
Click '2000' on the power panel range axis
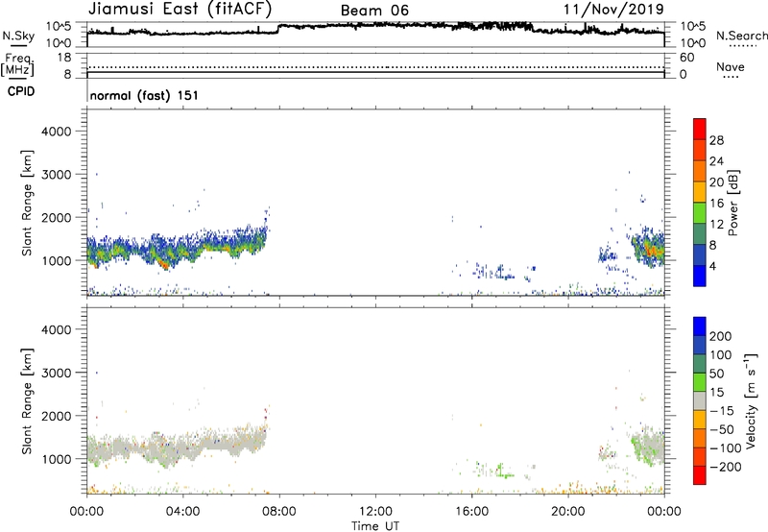(57, 217)
